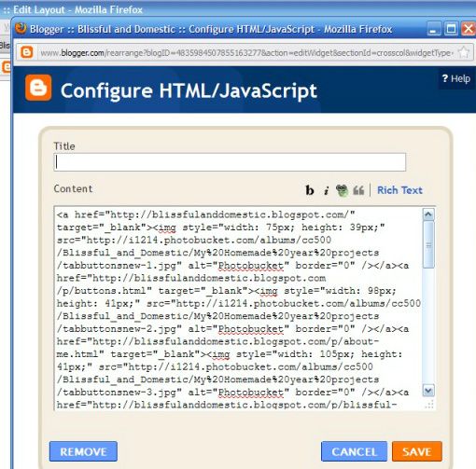The image size is (476, 469).
Task: Click the blockquote icon
Action: click(358, 190)
